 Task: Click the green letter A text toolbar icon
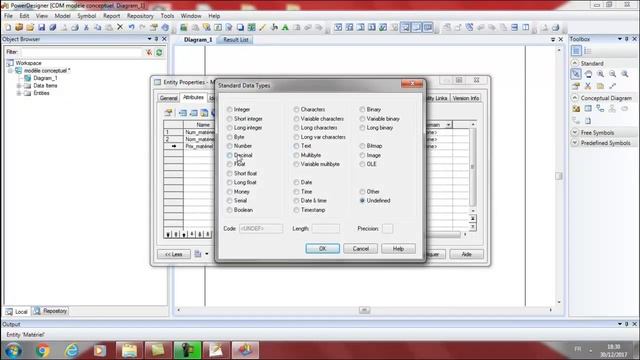point(285,27)
